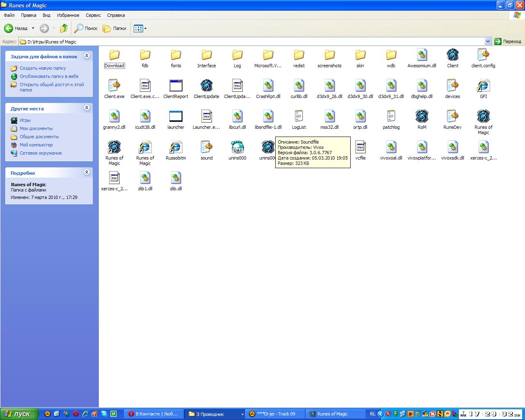
Task: Open the Справка menu
Action: pos(116,15)
